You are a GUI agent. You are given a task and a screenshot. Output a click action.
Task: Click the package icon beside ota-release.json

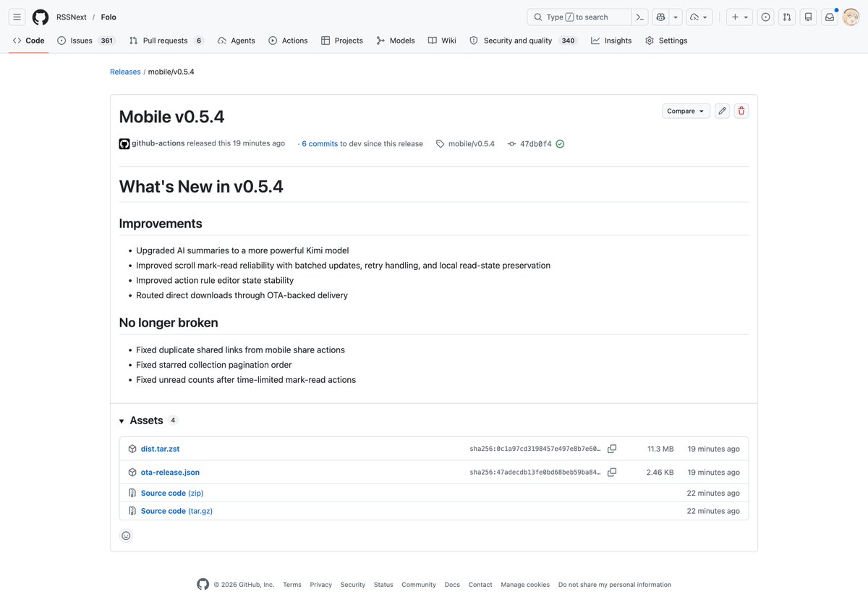(132, 472)
